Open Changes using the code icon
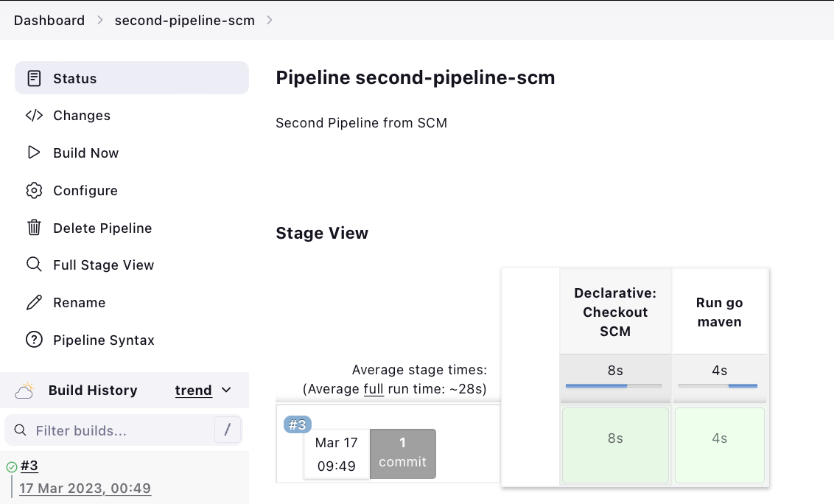834x504 pixels. [34, 115]
